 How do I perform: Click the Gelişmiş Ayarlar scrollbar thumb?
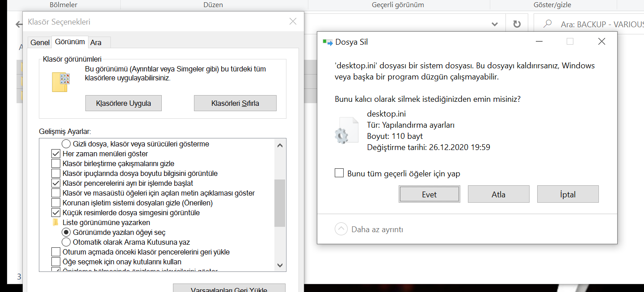(x=280, y=203)
